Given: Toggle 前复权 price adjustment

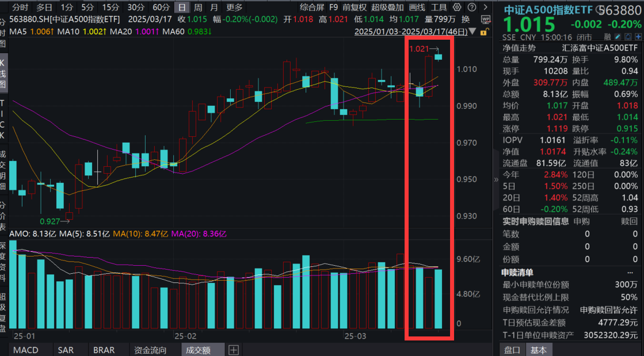Looking at the screenshot, I should pos(355,7).
